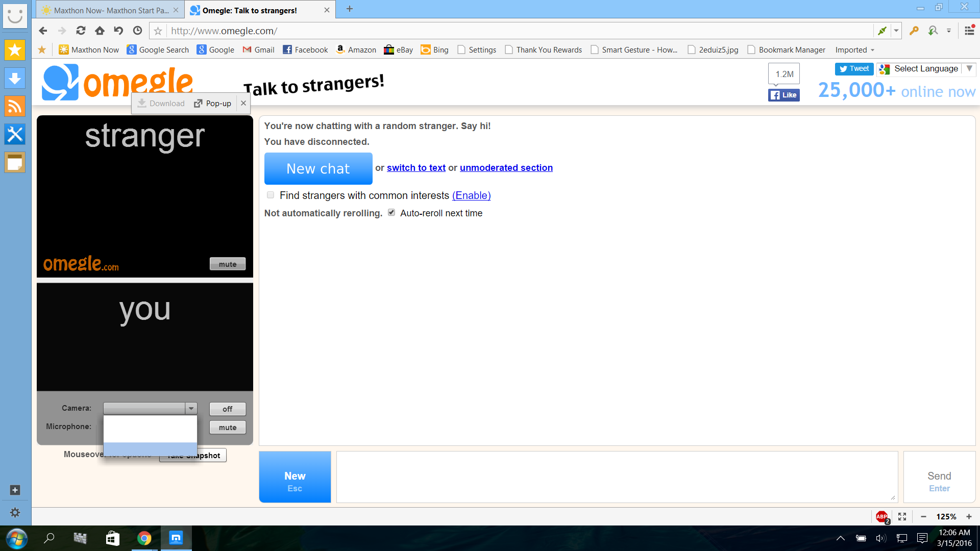The image size is (980, 551).
Task: Open the RSS feed reader sidebar icon
Action: click(x=15, y=106)
